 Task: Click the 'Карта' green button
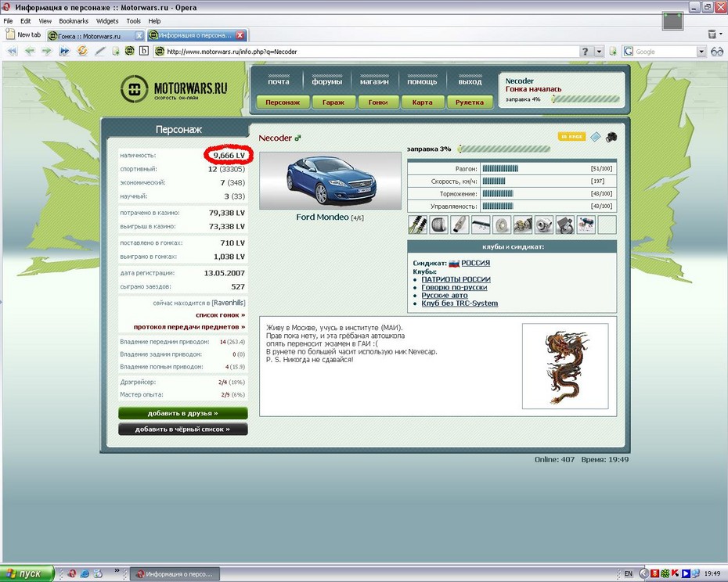coord(422,102)
